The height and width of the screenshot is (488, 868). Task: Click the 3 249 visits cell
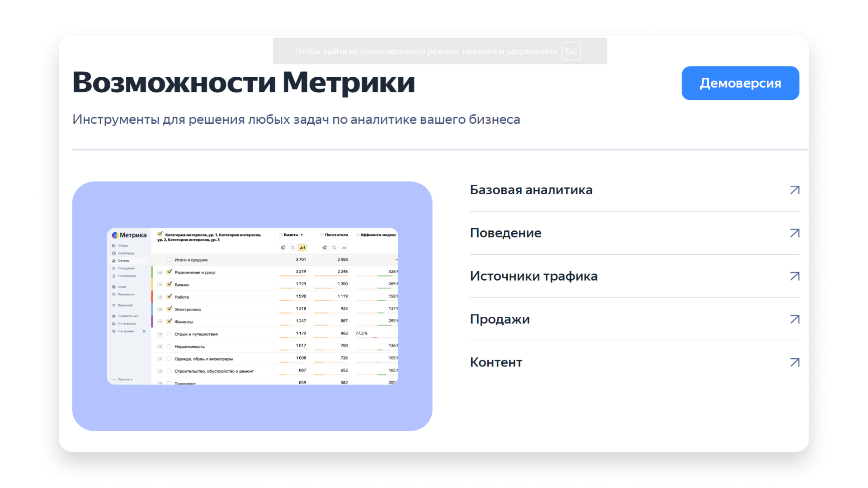[x=301, y=272]
